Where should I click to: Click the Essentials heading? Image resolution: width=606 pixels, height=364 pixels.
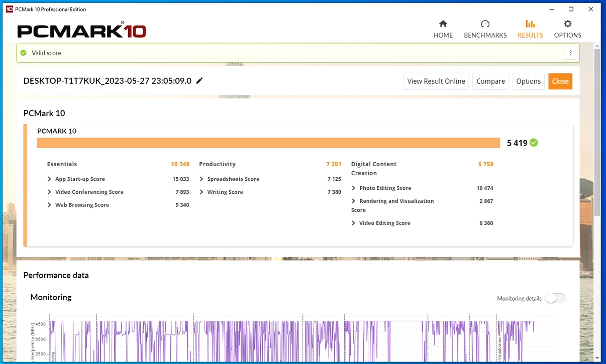[62, 164]
